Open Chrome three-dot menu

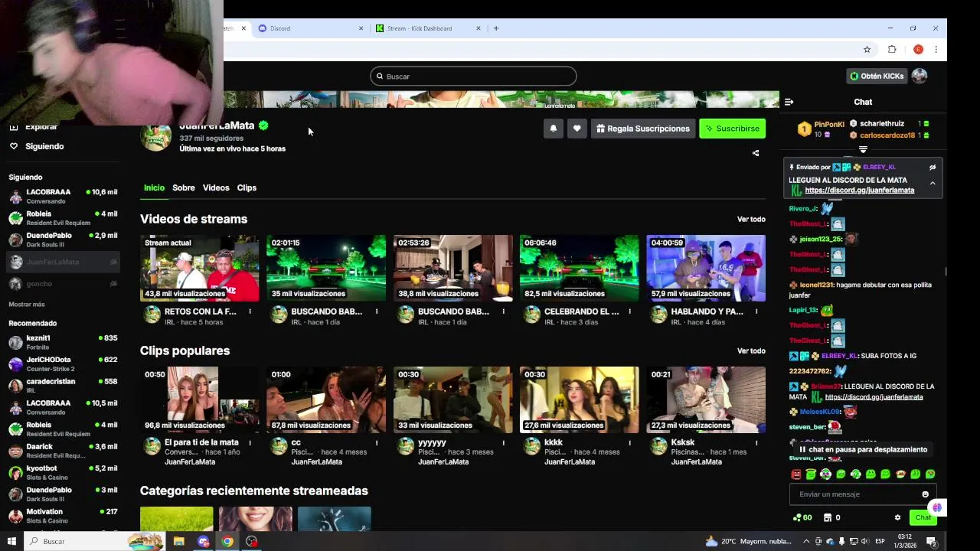tap(936, 50)
